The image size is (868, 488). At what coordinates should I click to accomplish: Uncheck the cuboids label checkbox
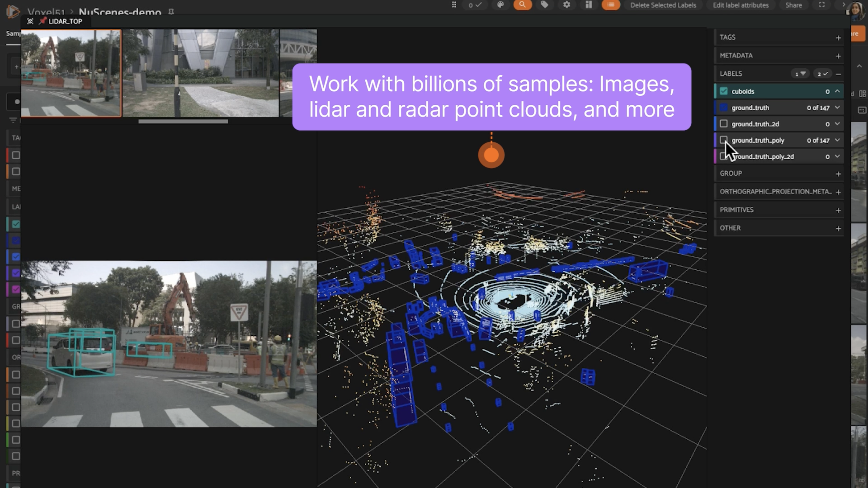(x=723, y=91)
